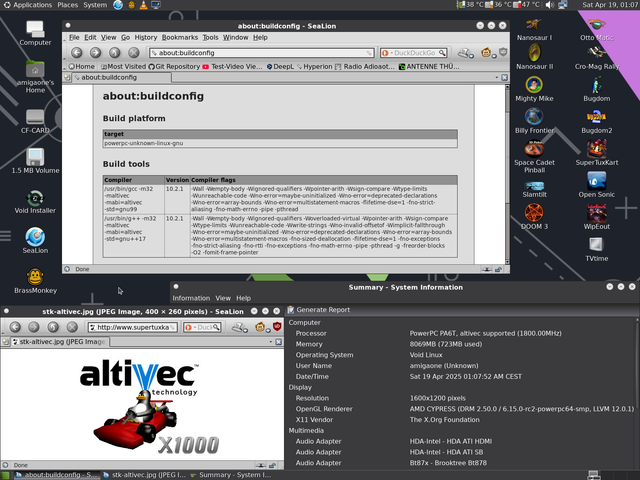Click vertical scrollbar of about:buildconfig page

click(507, 174)
